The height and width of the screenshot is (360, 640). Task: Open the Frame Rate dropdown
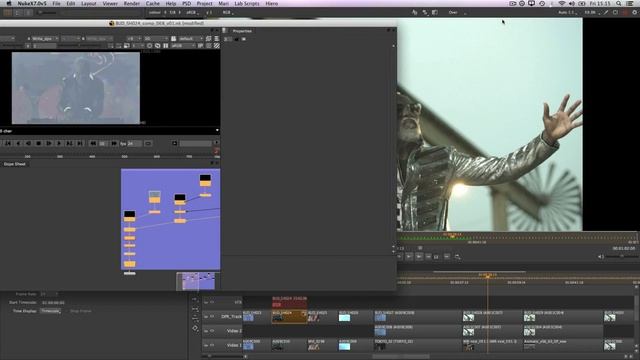pyautogui.click(x=49, y=294)
